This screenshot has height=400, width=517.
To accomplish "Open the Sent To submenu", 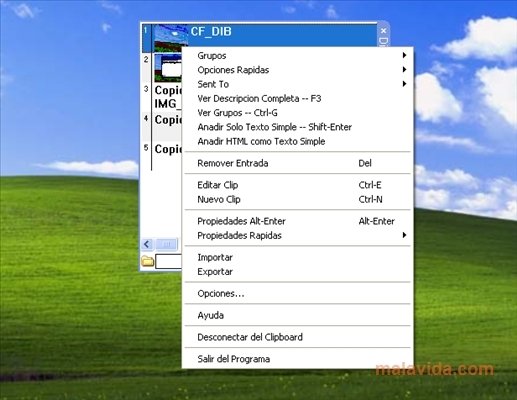I will [x=298, y=84].
